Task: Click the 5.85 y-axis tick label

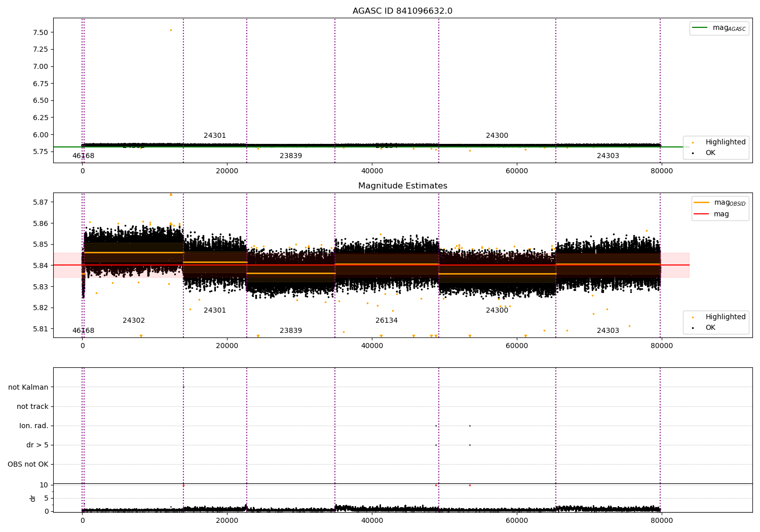Action: [x=40, y=244]
